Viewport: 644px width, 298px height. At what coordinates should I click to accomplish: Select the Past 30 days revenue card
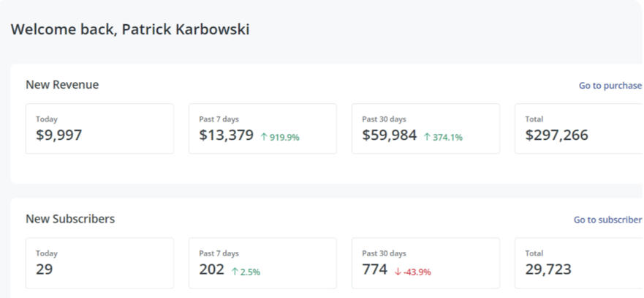point(425,129)
